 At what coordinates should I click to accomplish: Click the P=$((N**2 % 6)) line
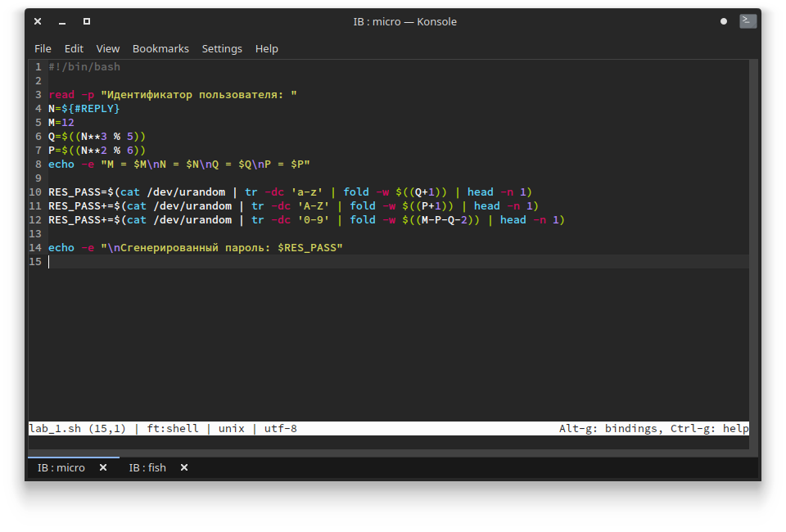(97, 151)
